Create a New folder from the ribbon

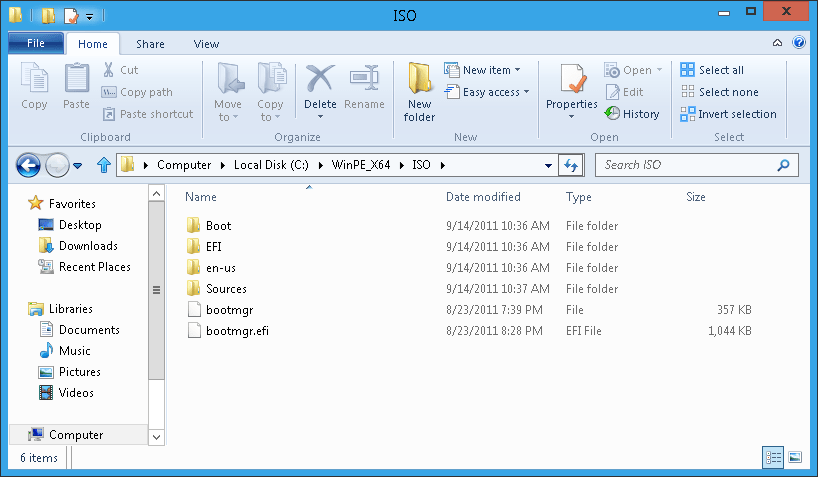[419, 92]
